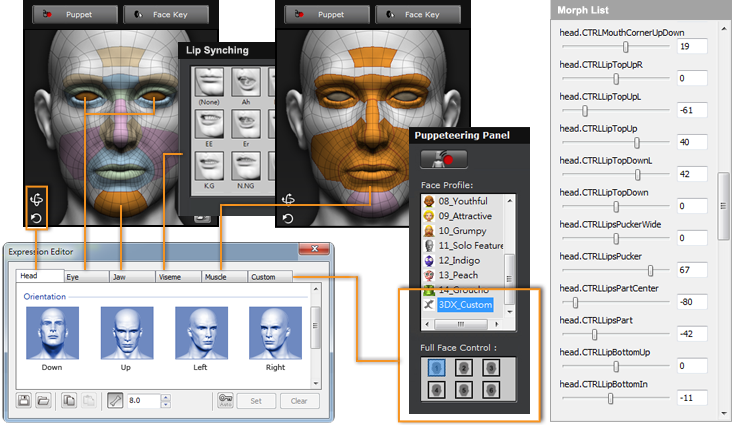
Task: Click the face rotate icon in right head panel
Action: [288, 200]
